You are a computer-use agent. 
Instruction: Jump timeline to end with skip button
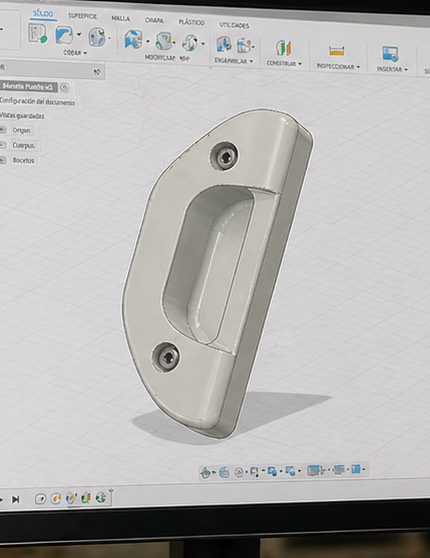(15, 500)
